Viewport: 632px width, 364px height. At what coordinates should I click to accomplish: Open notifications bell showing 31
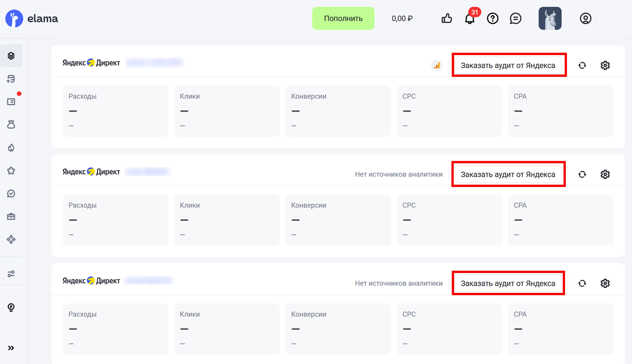click(x=470, y=19)
